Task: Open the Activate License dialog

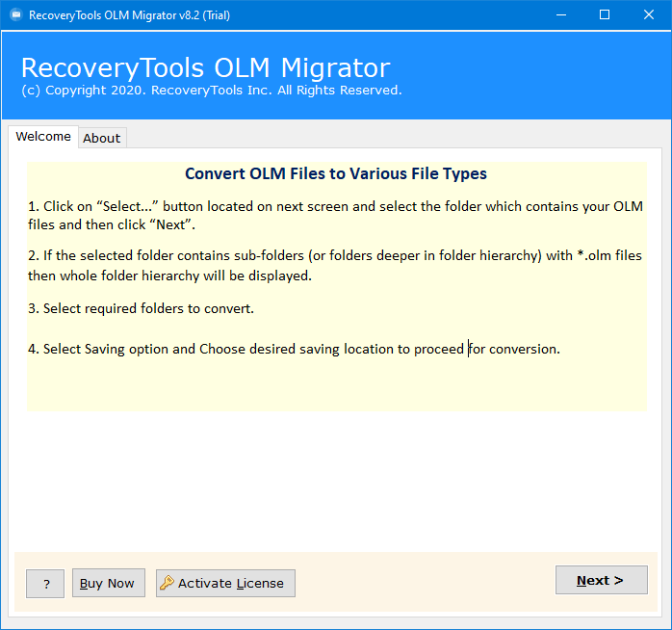Action: click(x=225, y=583)
